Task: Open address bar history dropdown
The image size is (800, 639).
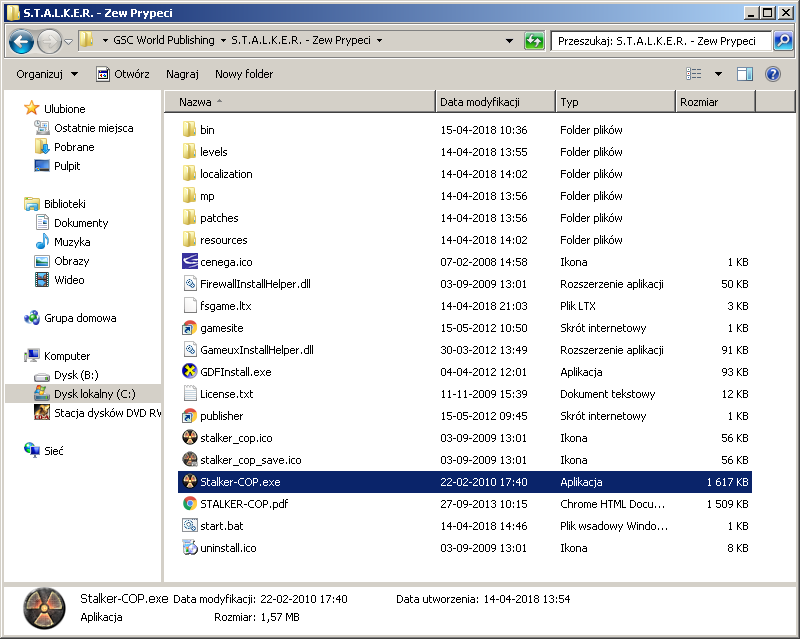Action: pyautogui.click(x=509, y=41)
